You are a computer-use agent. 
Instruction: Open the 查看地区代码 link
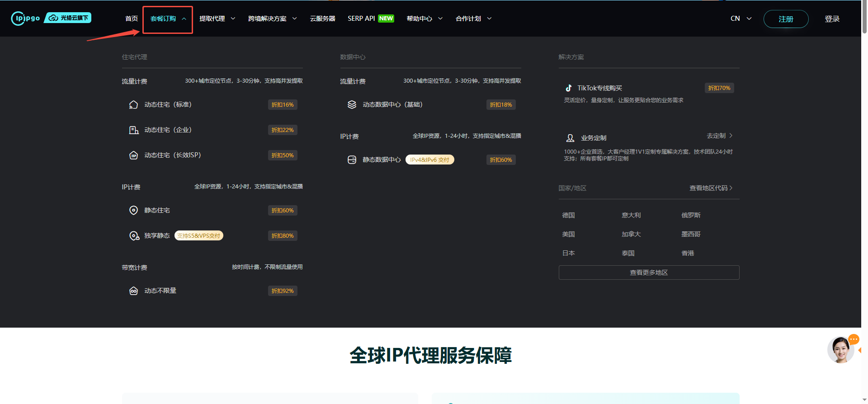[710, 188]
